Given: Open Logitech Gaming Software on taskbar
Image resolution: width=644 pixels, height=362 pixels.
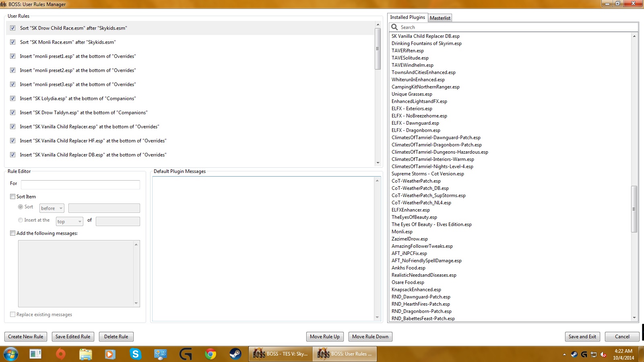Looking at the screenshot, I should pyautogui.click(x=186, y=354).
